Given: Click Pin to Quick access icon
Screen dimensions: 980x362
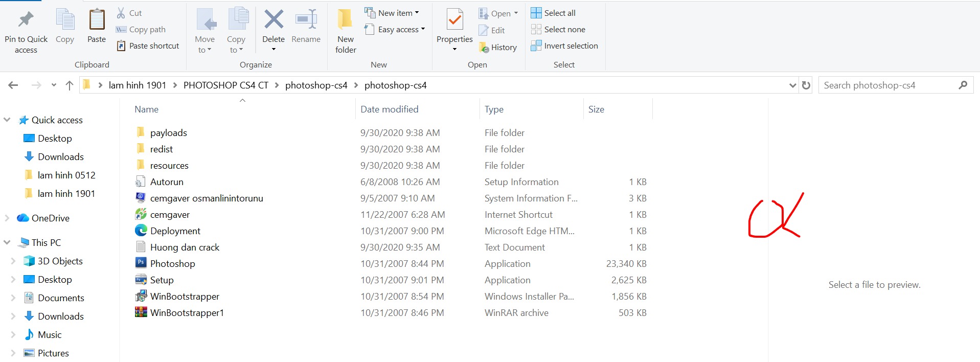Looking at the screenshot, I should tap(26, 20).
